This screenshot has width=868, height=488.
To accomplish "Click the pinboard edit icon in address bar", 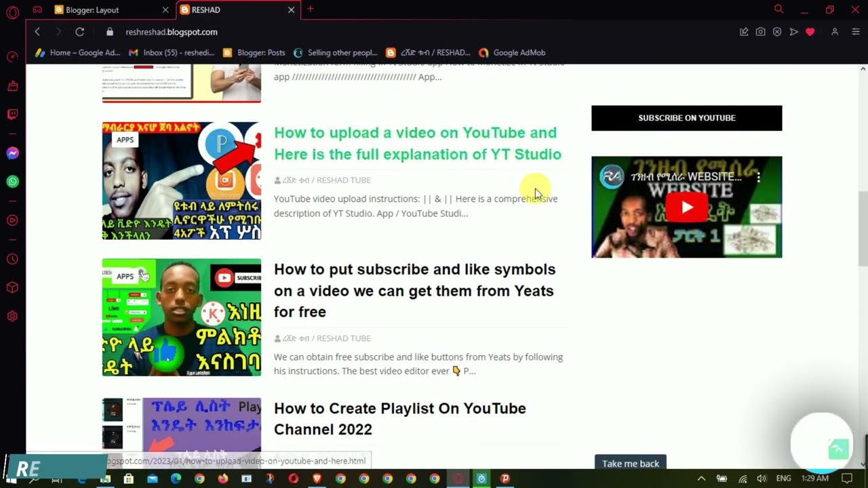I will 744,32.
